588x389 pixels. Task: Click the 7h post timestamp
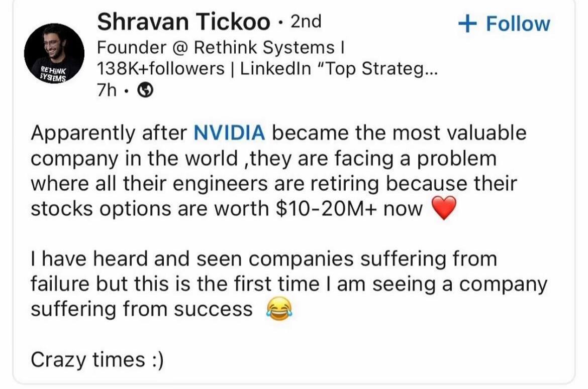click(x=107, y=90)
